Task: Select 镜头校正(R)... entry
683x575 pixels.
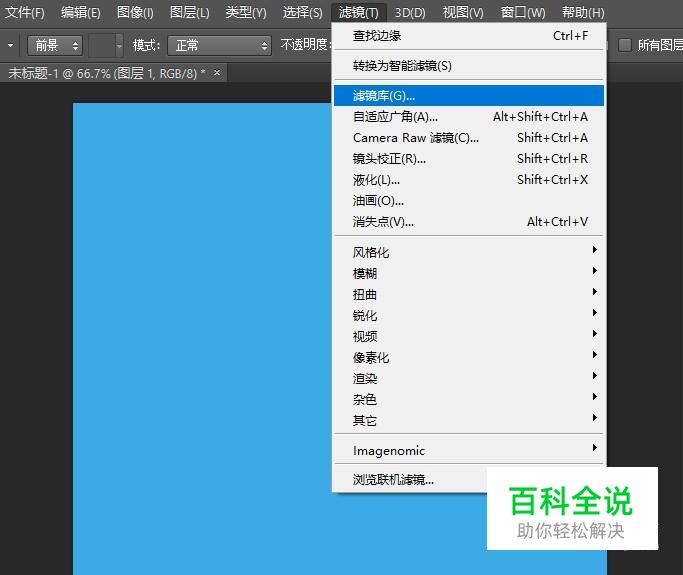Action: click(x=469, y=159)
